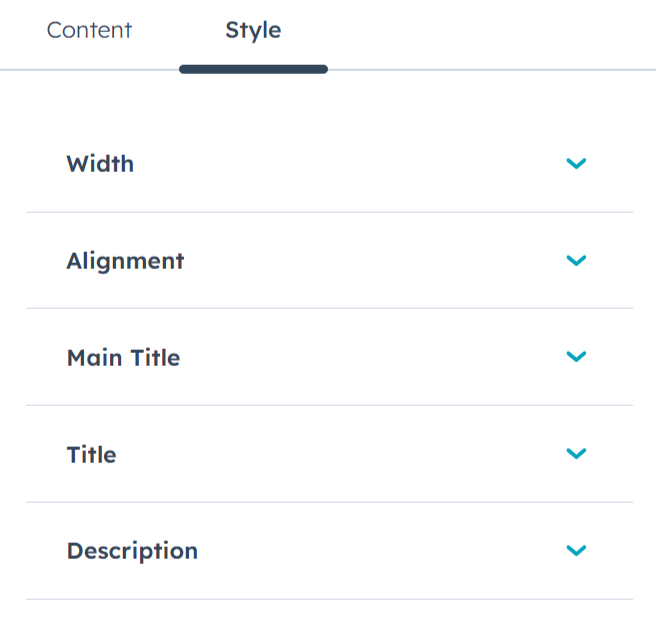
Task: Click the blank middle of the Width row
Action: point(350,164)
